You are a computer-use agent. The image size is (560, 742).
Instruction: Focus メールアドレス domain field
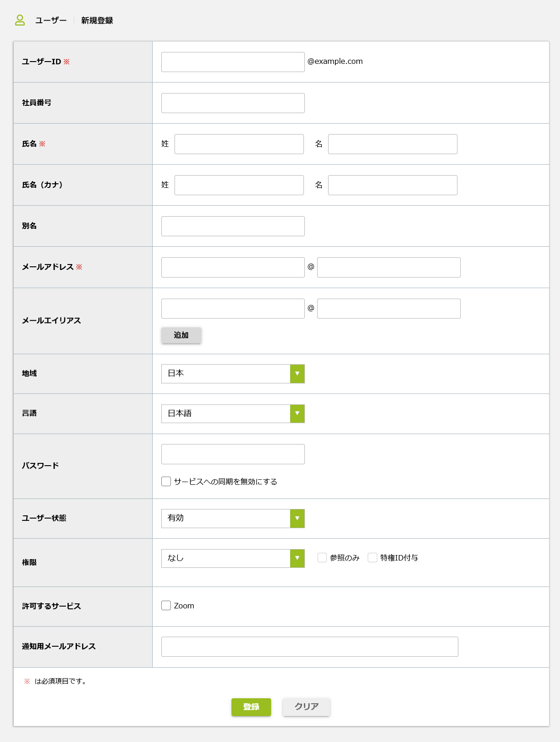389,267
